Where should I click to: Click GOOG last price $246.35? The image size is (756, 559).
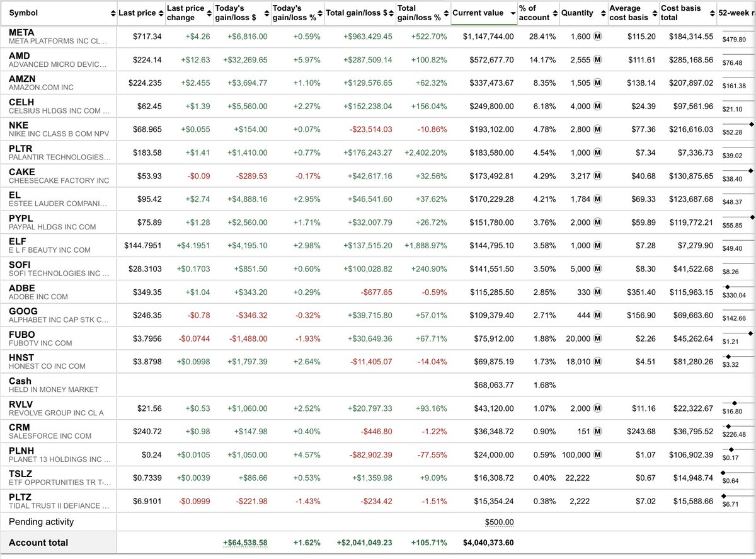pyautogui.click(x=147, y=315)
